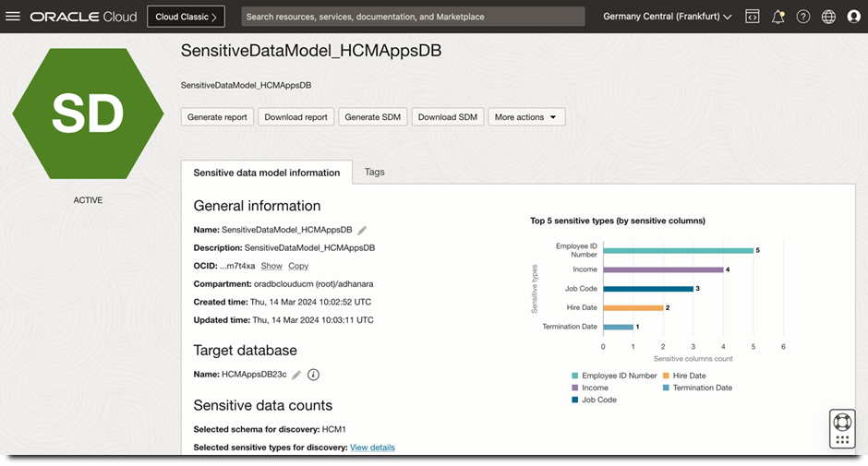Viewport: 868px width, 466px height.
Task: Expand Germany Central (Frankfurt) region selector
Action: click(667, 17)
